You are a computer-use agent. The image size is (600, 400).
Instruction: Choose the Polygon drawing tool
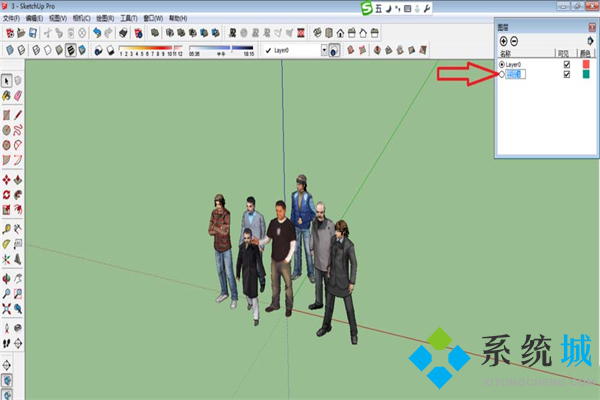[x=7, y=145]
